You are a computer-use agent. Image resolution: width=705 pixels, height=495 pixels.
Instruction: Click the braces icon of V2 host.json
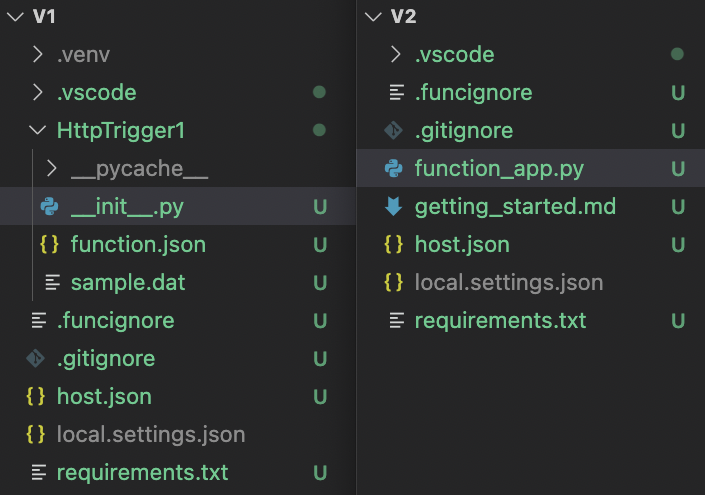(x=394, y=245)
